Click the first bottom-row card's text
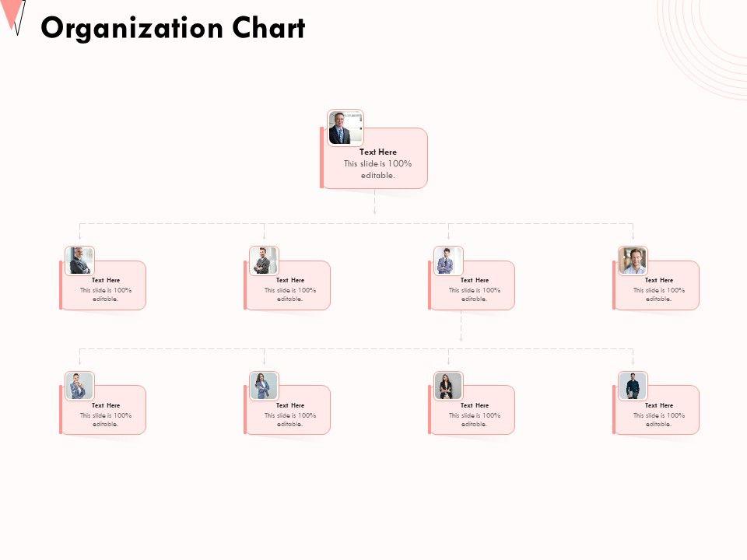The height and width of the screenshot is (560, 747). click(106, 415)
